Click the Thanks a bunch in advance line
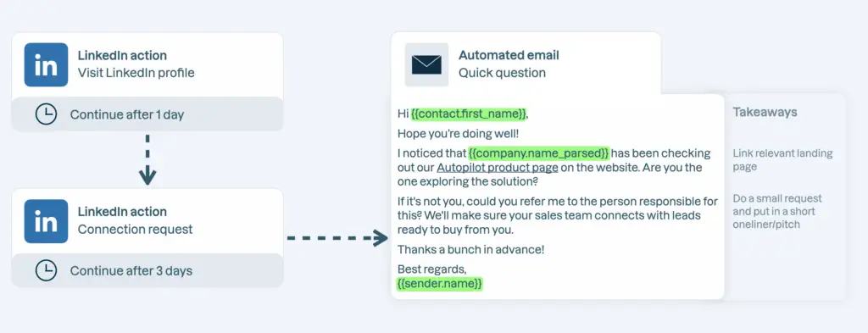 point(471,249)
